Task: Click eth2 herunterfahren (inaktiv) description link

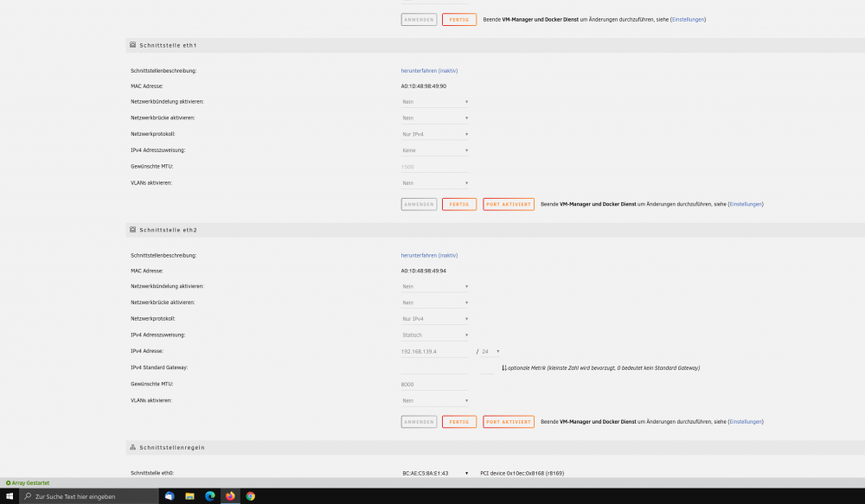Action: (x=429, y=255)
